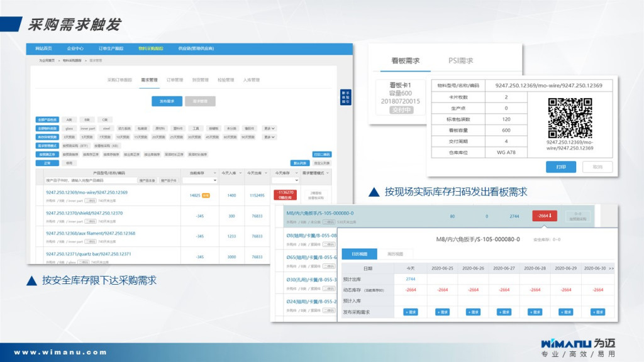Image resolution: width=644 pixels, height=362 pixels.
Task: Toggle the 3天预测 forecast filter
Action: (69, 136)
